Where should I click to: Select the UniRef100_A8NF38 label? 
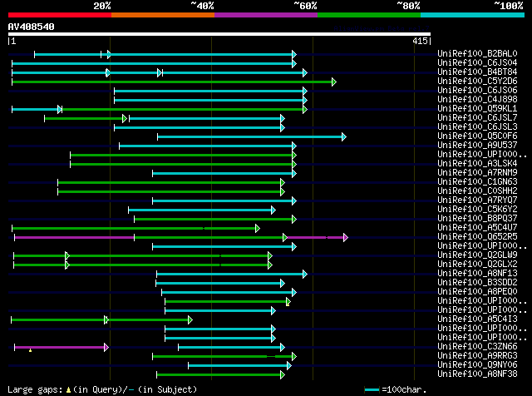pos(477,374)
